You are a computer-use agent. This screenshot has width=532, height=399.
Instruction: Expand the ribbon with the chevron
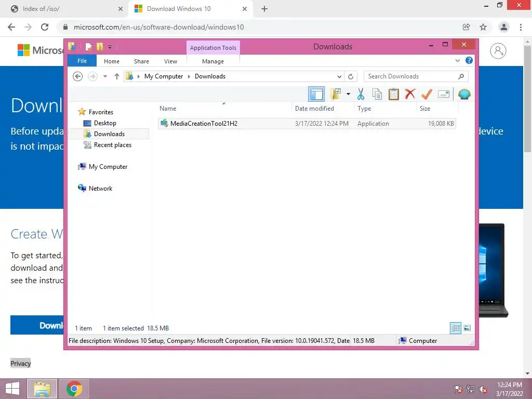[x=458, y=60]
